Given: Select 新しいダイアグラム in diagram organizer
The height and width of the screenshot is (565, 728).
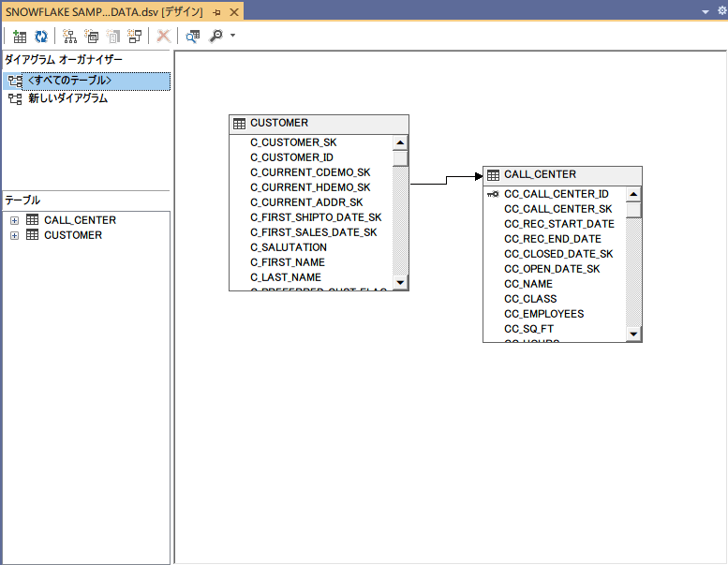Looking at the screenshot, I should tap(67, 98).
